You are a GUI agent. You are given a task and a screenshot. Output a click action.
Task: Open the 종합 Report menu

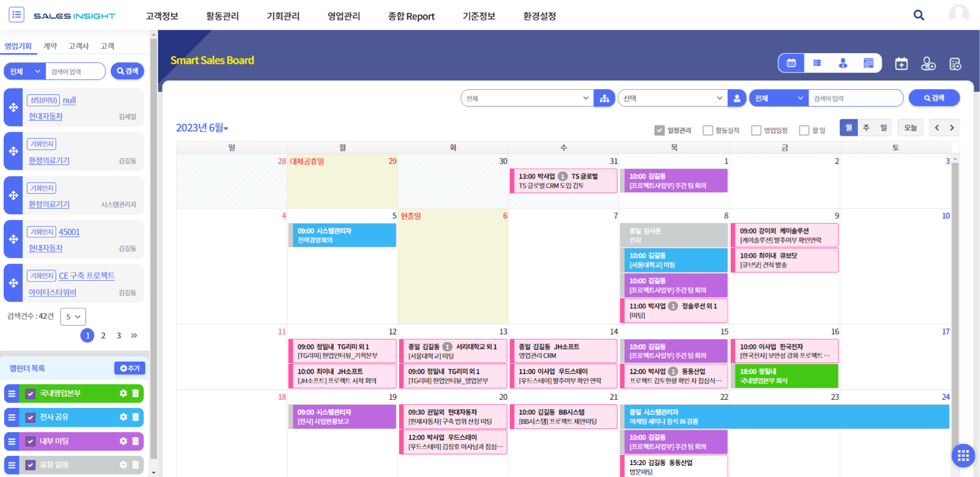click(x=411, y=16)
